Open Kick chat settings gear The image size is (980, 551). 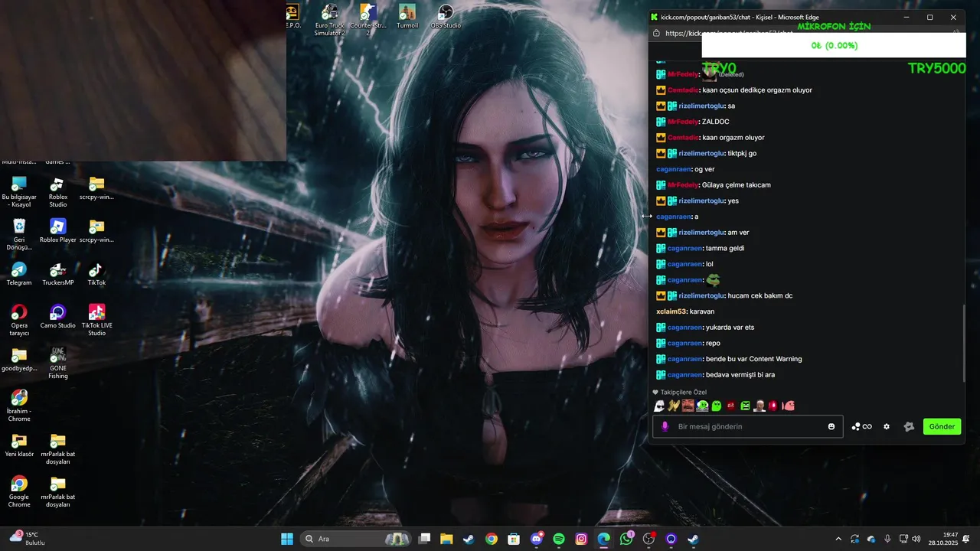point(887,426)
